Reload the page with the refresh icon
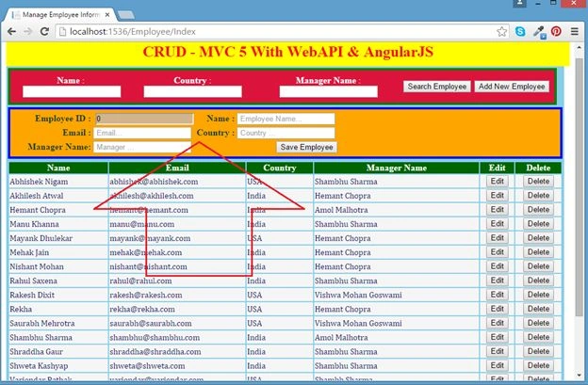 tap(44, 32)
